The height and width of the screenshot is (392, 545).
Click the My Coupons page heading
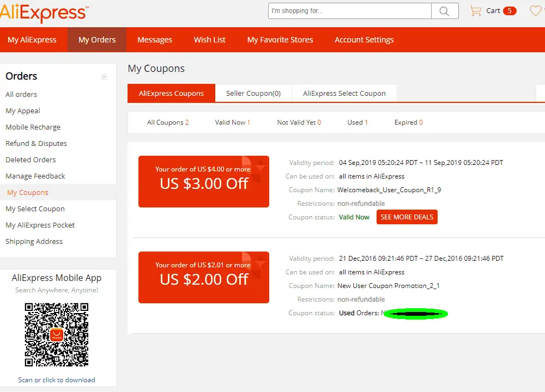(156, 69)
